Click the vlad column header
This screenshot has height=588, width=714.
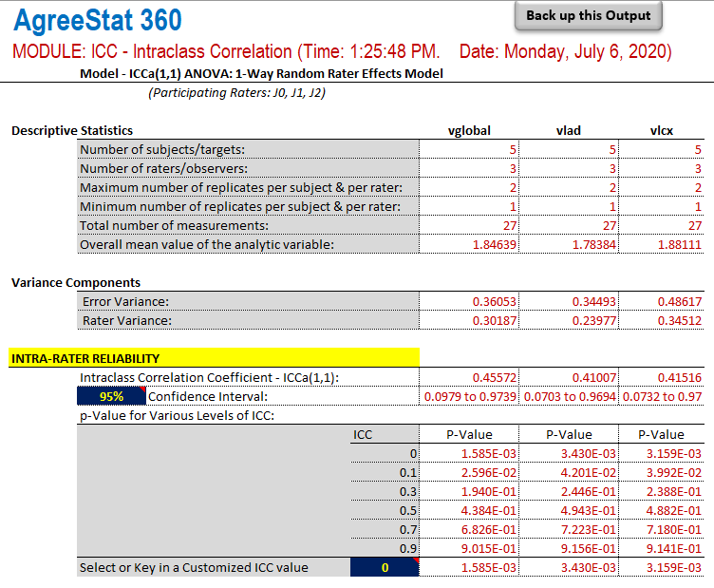click(x=569, y=131)
